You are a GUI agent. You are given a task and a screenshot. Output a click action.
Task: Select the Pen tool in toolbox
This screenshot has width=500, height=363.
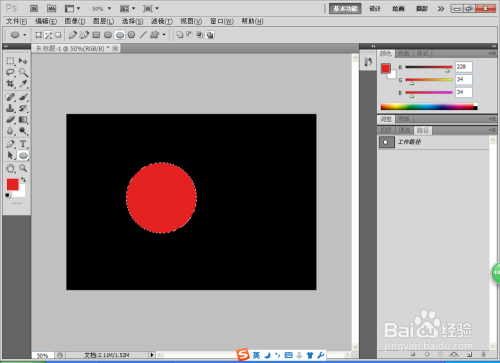pyautogui.click(x=10, y=144)
